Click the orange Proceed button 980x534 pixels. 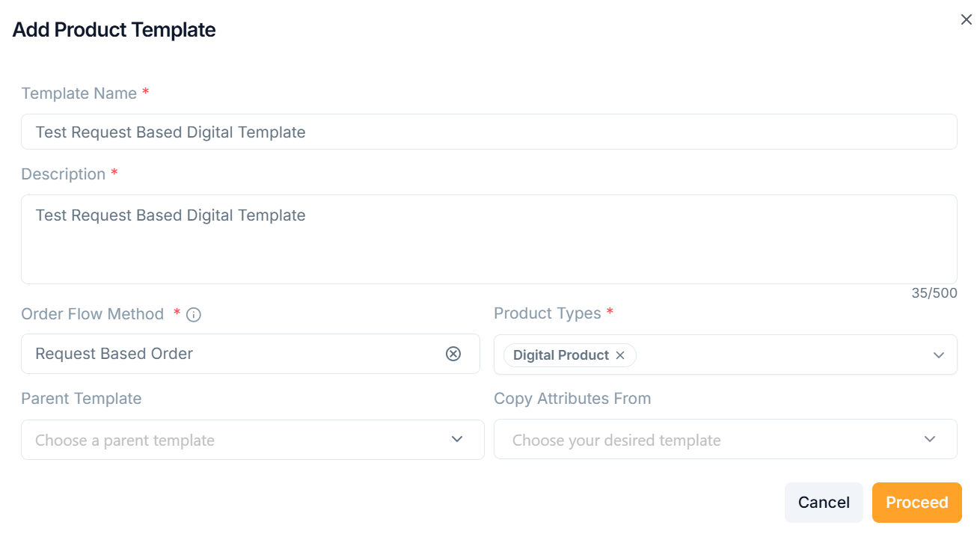coord(916,503)
